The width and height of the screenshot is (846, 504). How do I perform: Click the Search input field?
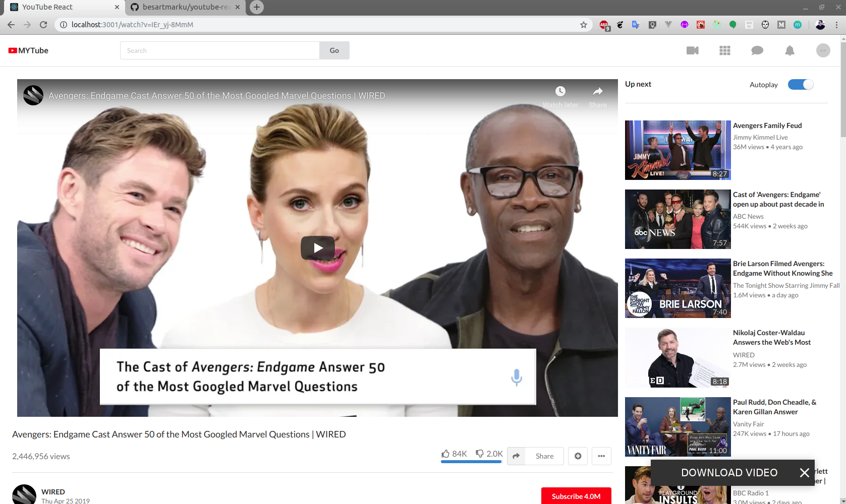point(220,50)
